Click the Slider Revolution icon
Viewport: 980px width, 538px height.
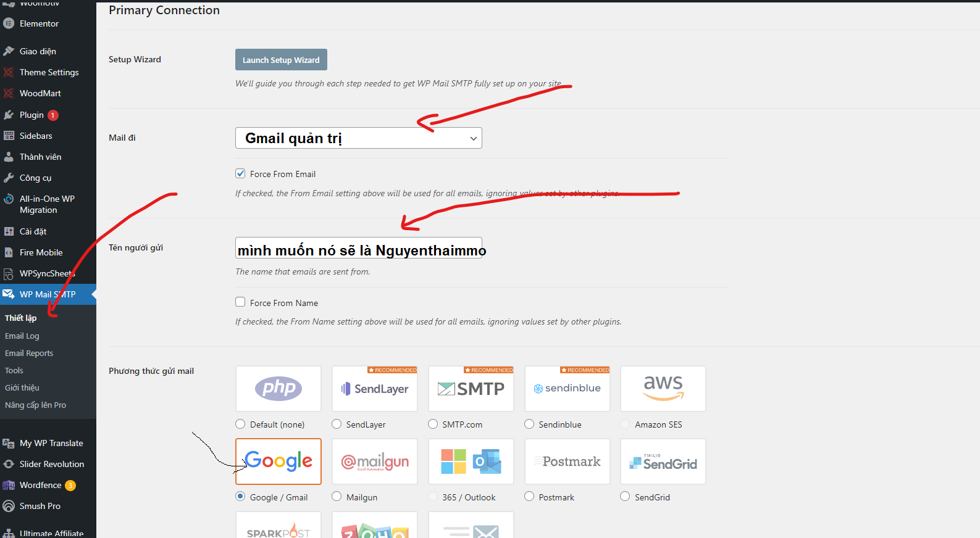point(9,464)
